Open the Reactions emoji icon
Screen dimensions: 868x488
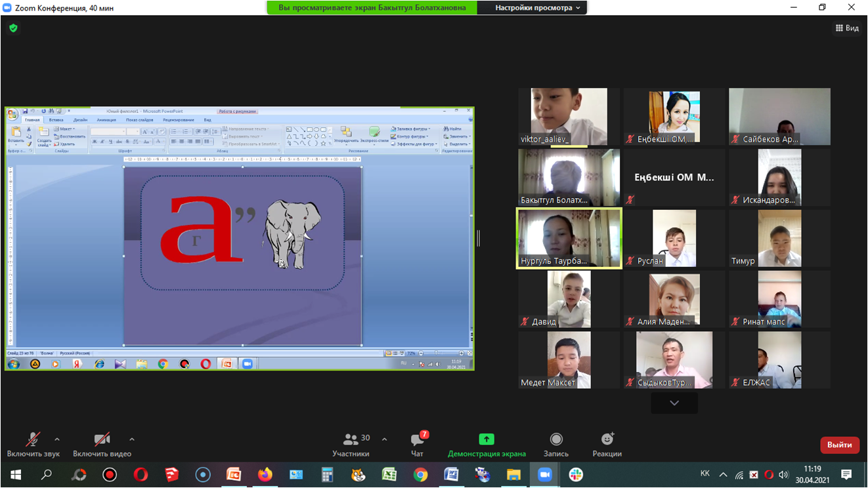click(607, 439)
